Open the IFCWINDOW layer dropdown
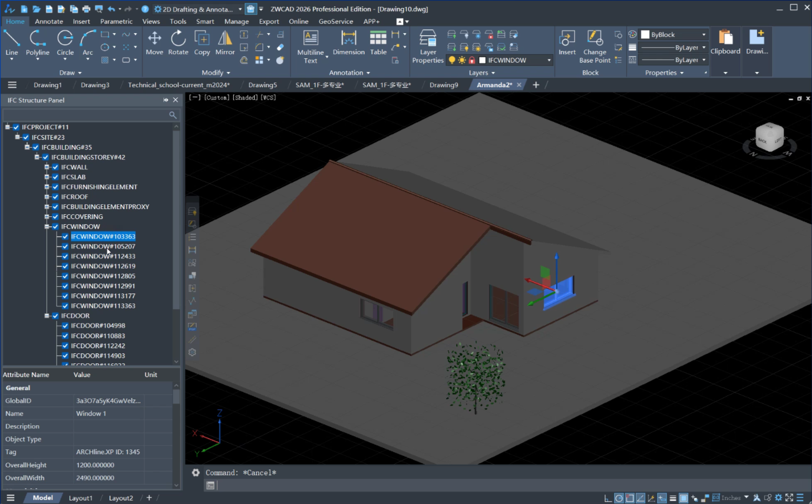This screenshot has height=504, width=812. pyautogui.click(x=549, y=60)
